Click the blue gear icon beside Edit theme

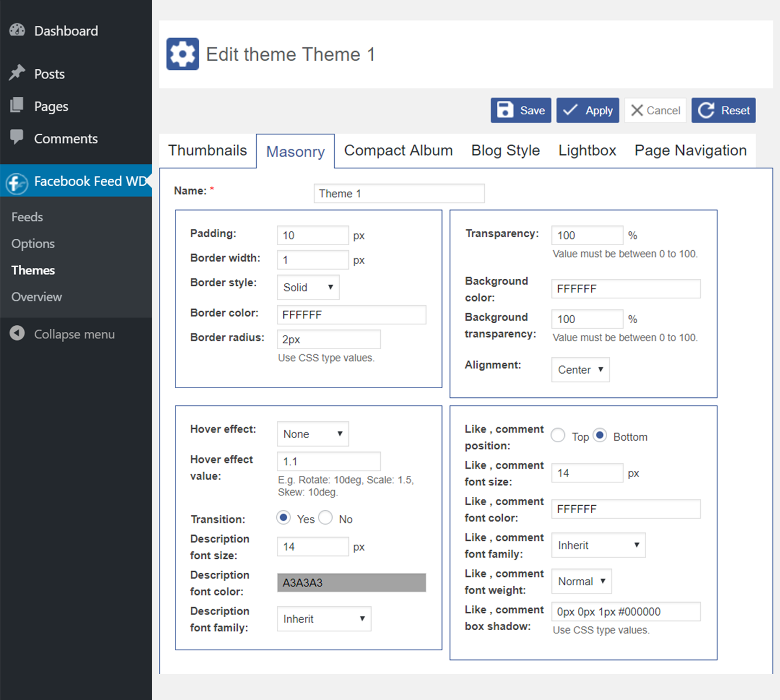[x=183, y=54]
